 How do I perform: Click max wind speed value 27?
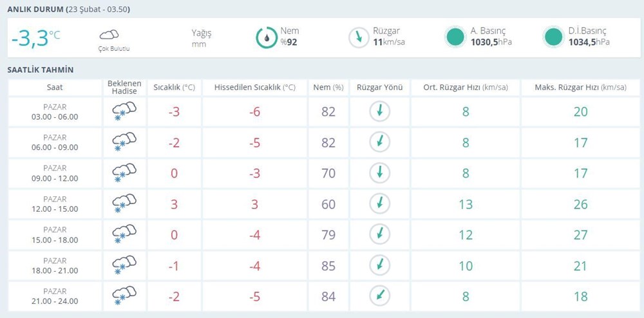coord(580,235)
